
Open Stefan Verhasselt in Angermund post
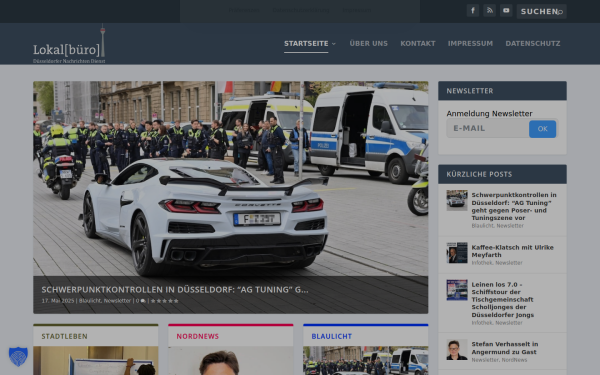(505, 348)
